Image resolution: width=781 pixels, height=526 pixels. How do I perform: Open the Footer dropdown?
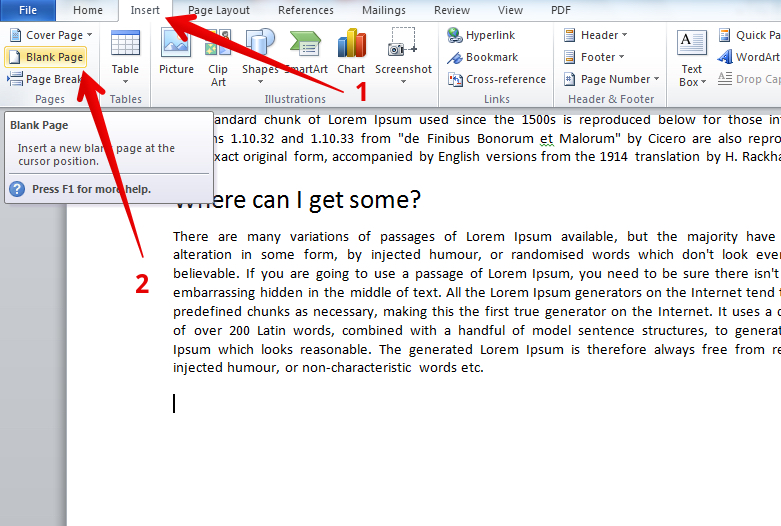tap(594, 57)
